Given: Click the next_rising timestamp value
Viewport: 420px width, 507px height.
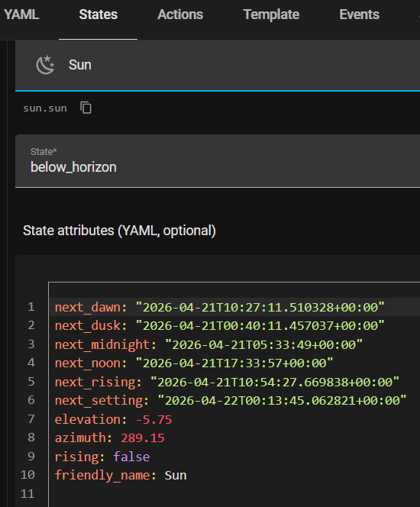Looking at the screenshot, I should click(275, 383).
